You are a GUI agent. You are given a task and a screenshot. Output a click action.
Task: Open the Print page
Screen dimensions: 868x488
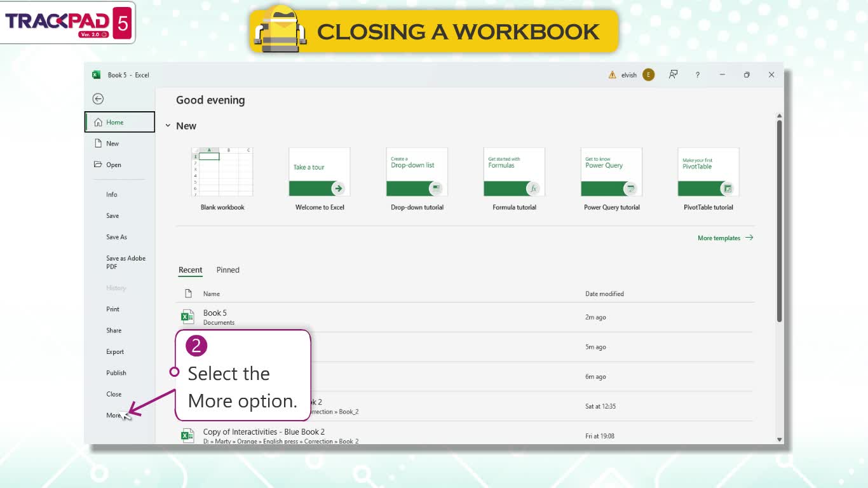pyautogui.click(x=112, y=309)
